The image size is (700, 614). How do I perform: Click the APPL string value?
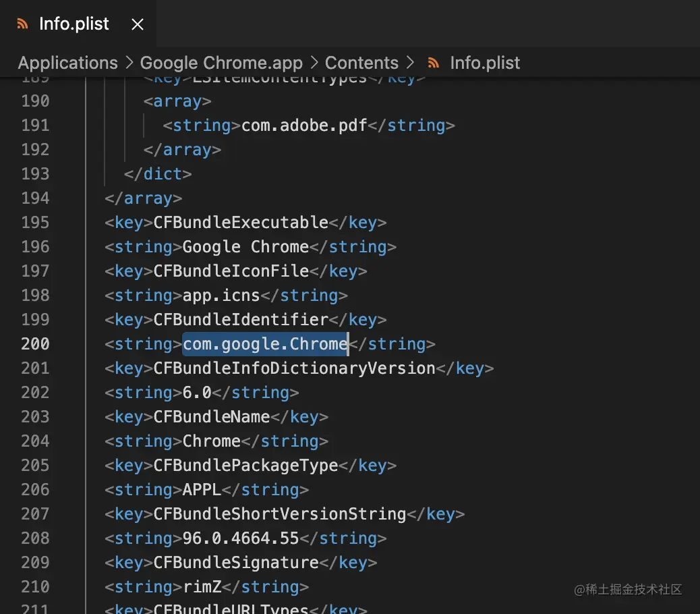(202, 491)
